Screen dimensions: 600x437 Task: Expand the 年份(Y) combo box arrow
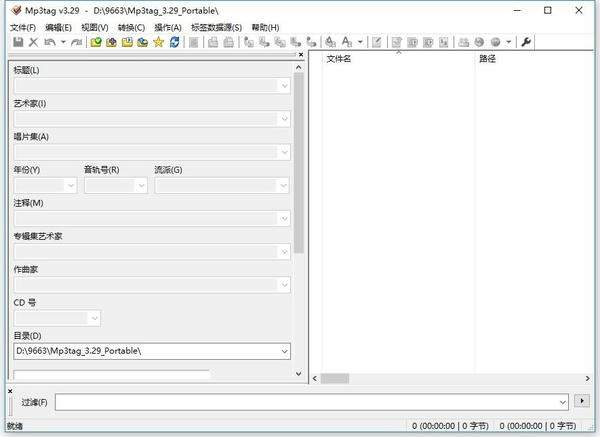click(x=71, y=186)
